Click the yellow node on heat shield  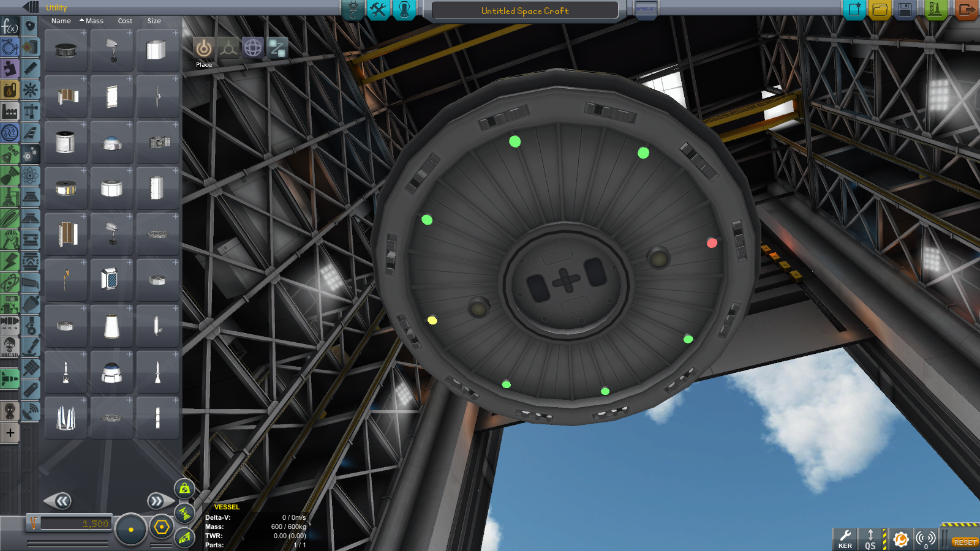coord(432,320)
